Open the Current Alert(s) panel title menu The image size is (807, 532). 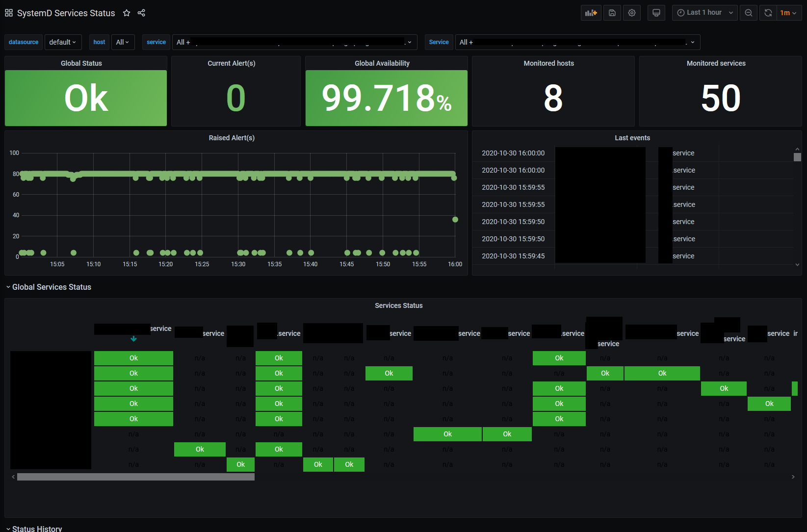pyautogui.click(x=232, y=63)
